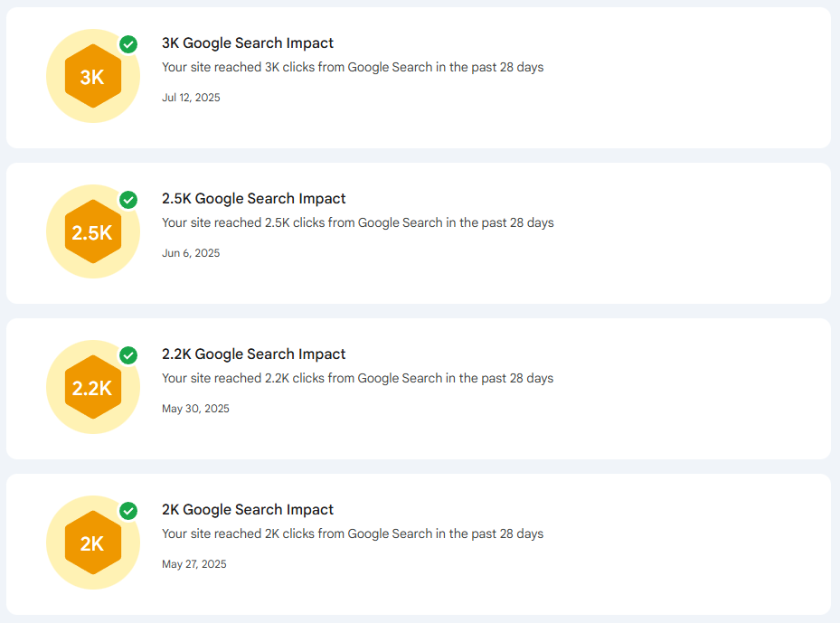Open the 2.5K Google Search Impact heading
840x623 pixels.
click(x=254, y=198)
